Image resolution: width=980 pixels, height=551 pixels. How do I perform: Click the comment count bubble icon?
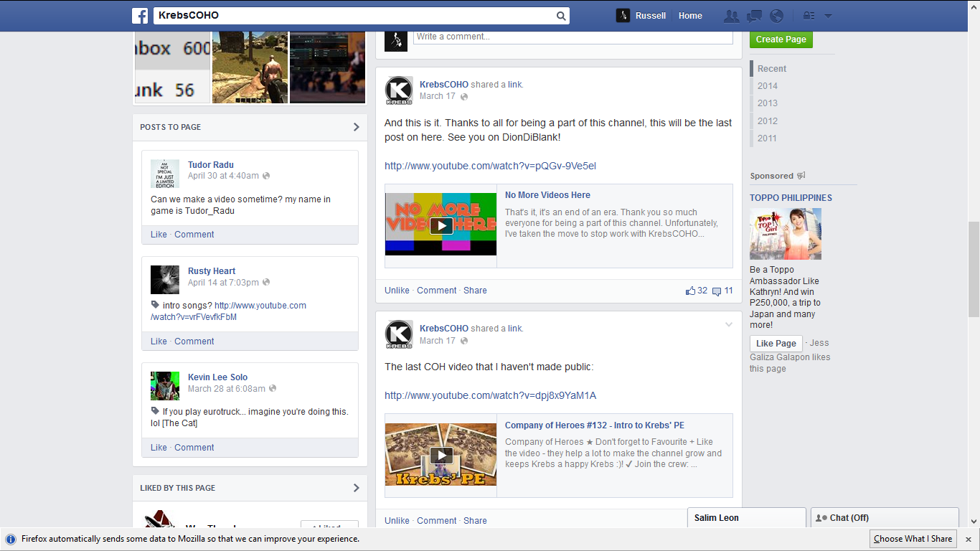[x=717, y=291]
